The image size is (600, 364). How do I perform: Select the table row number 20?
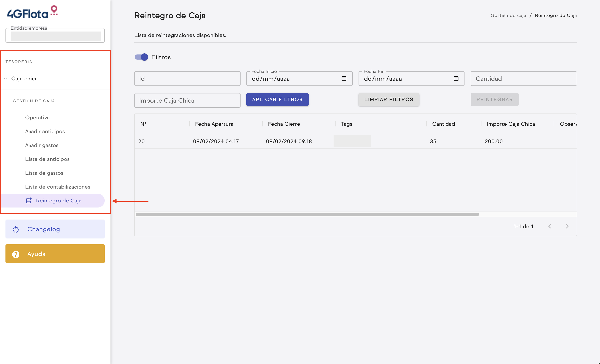(142, 141)
